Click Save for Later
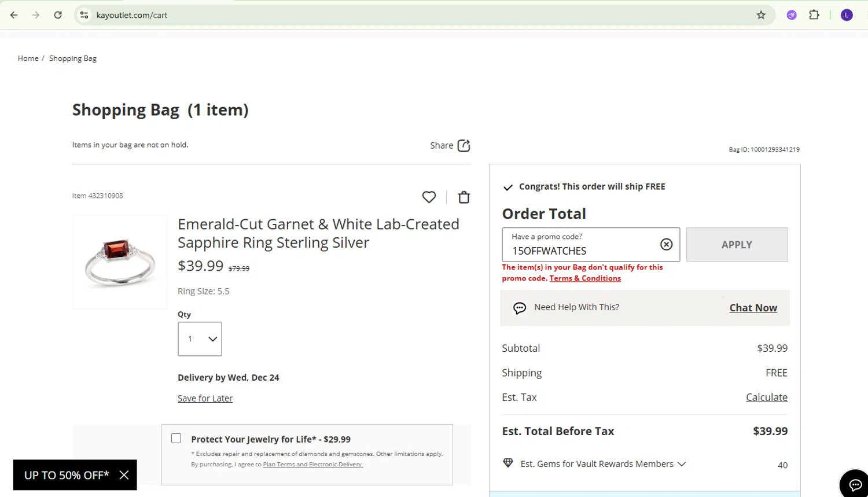This screenshot has height=497, width=868. (x=205, y=398)
